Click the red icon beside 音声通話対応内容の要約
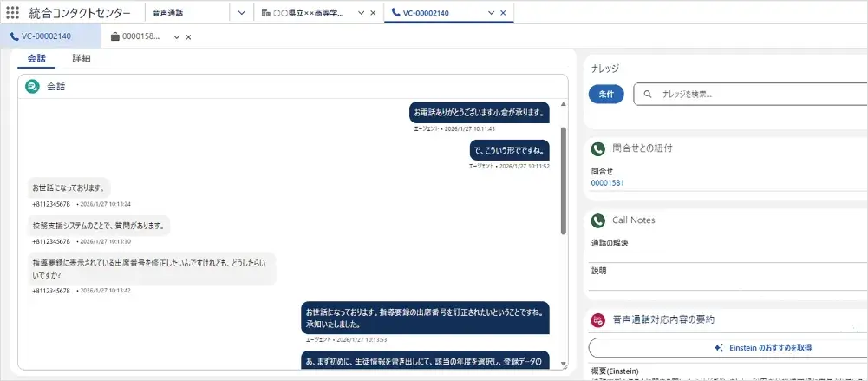Viewport: 868px width, 381px height. pos(597,320)
